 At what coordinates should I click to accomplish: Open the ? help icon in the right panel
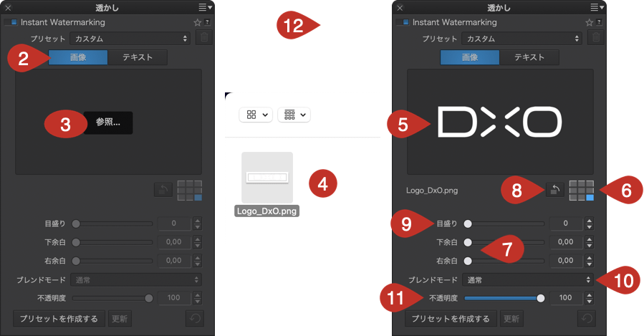pos(600,22)
